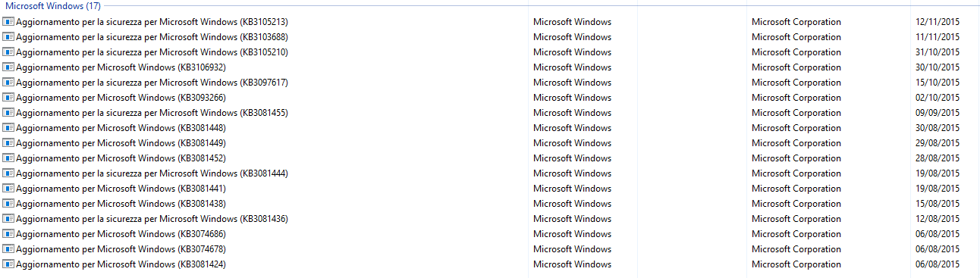Click the 19/08/2015 date in the KB3081444 row
Viewport: 980px width, 278px height.
[938, 173]
